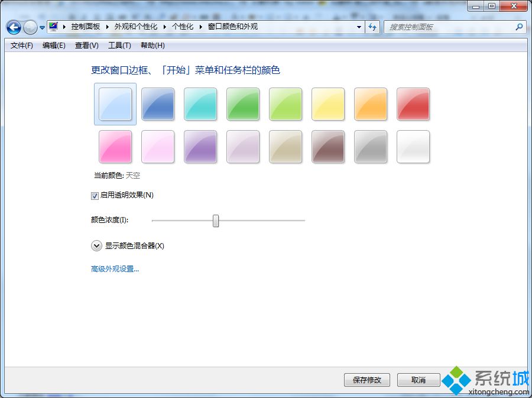
Task: Select the purple color swatch
Action: (200, 147)
